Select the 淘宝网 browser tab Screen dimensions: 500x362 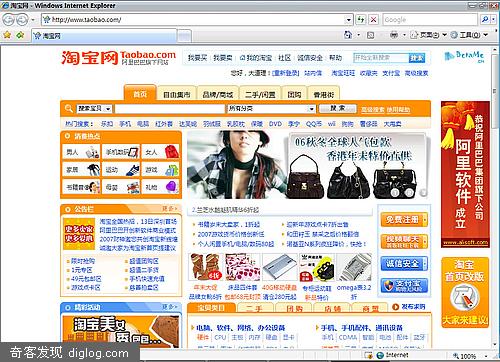(104, 36)
